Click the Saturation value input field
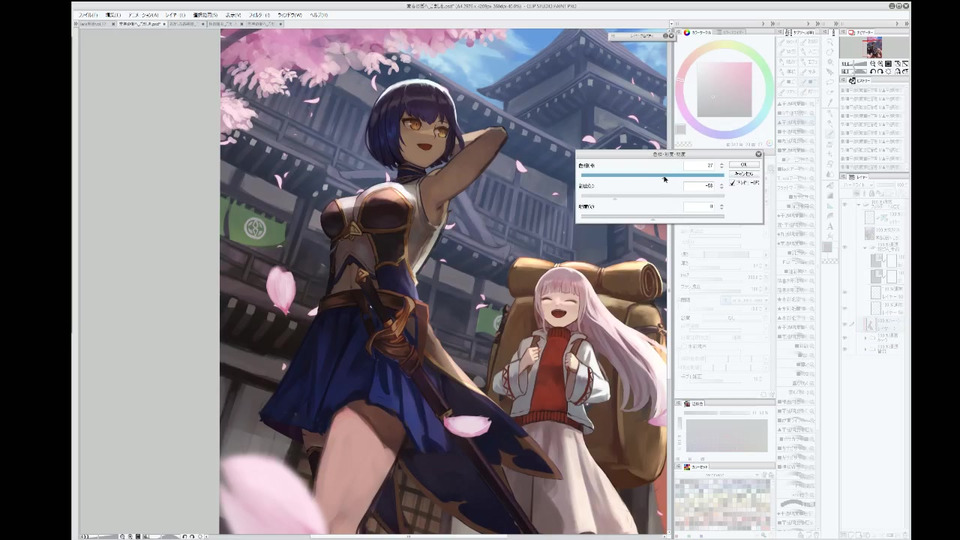960x540 pixels. click(x=699, y=186)
